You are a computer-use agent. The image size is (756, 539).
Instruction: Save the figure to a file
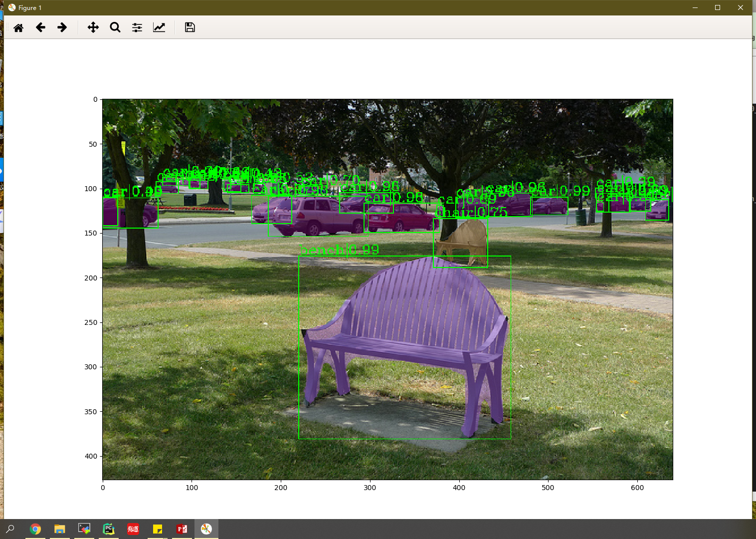point(190,27)
